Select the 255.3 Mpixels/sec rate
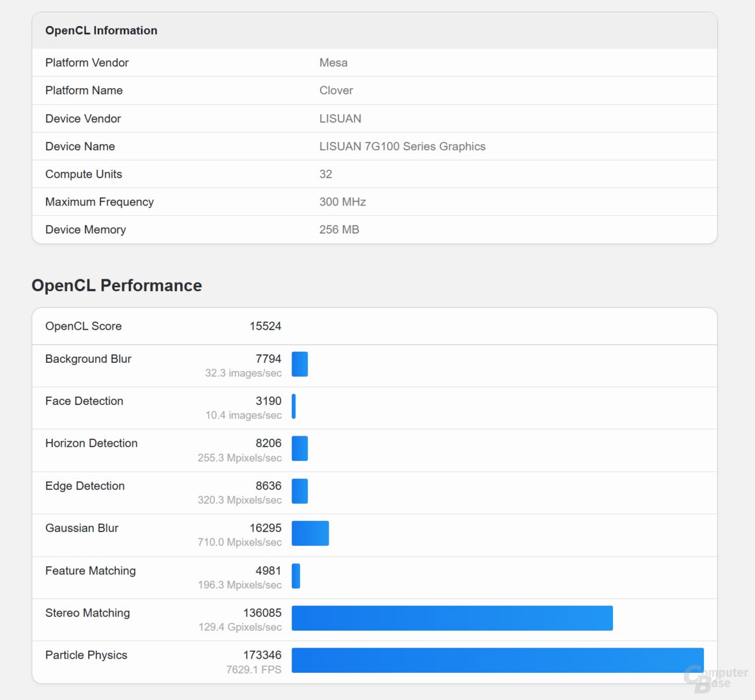 [239, 458]
